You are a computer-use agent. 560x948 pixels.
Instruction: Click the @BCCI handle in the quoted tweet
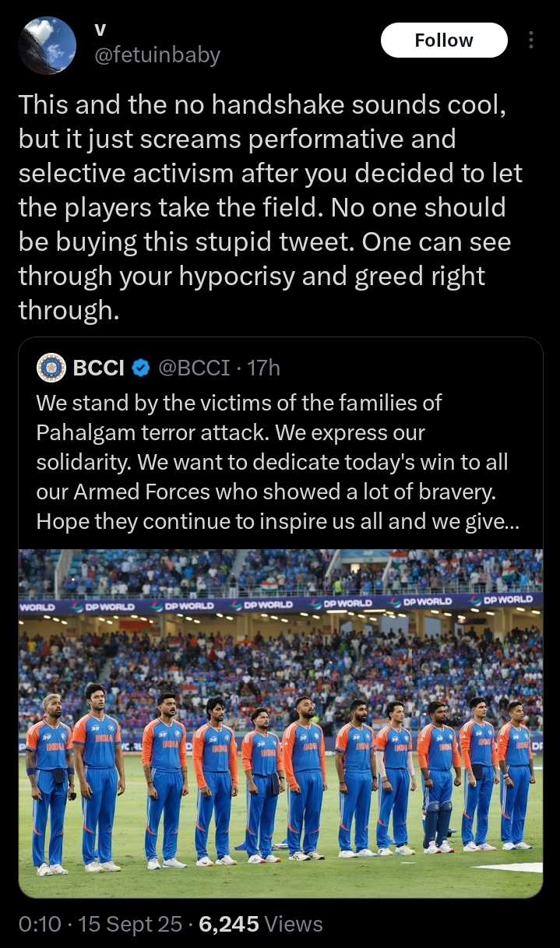pyautogui.click(x=194, y=368)
